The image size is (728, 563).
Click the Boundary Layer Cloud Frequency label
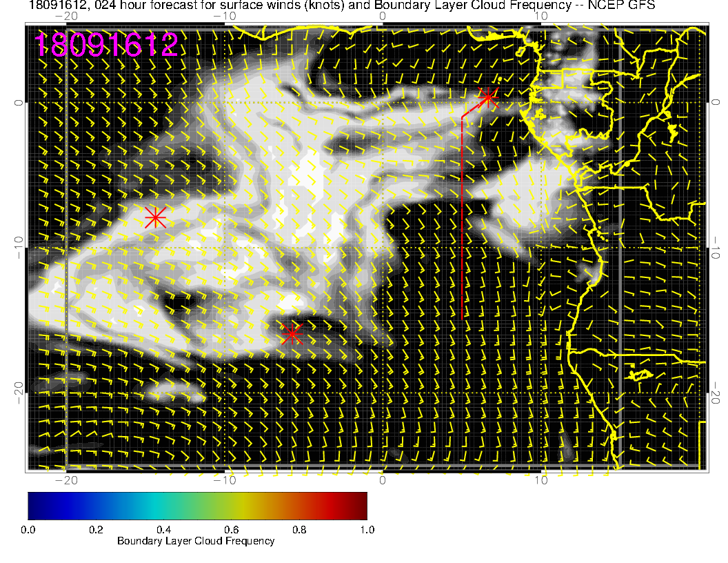(x=196, y=541)
